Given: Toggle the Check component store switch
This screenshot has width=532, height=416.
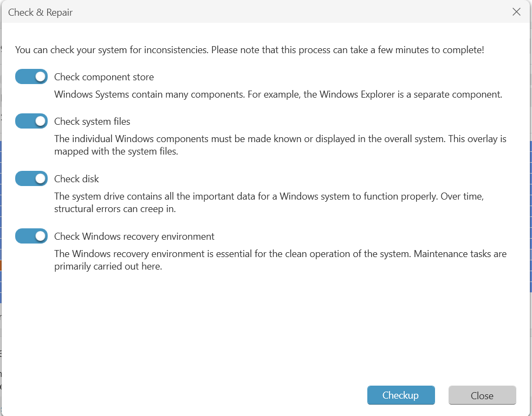Looking at the screenshot, I should tap(31, 77).
